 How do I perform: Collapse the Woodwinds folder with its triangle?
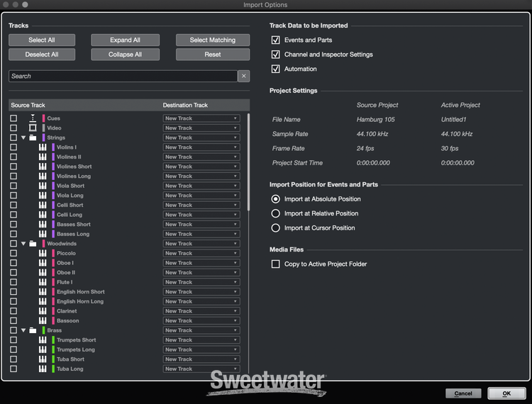pos(23,244)
